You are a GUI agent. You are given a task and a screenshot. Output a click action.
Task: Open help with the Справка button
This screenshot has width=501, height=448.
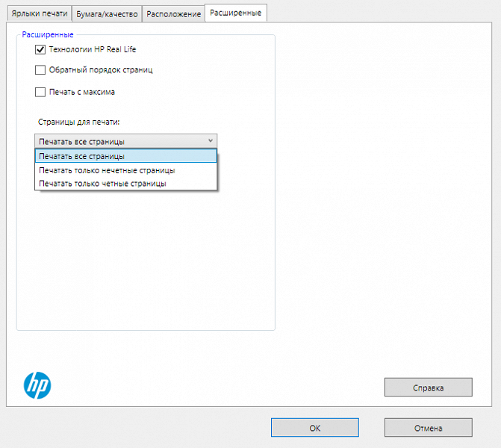click(428, 388)
